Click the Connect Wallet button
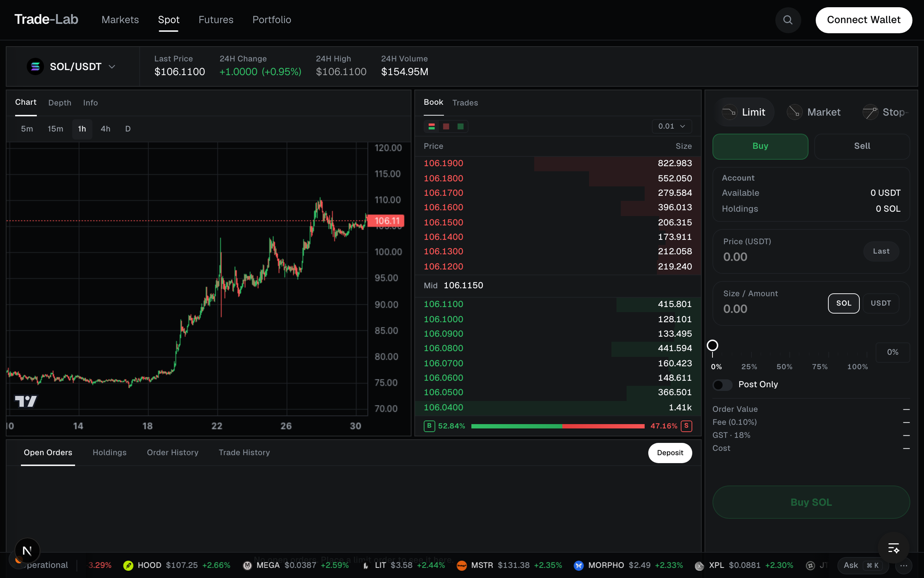 pyautogui.click(x=864, y=20)
